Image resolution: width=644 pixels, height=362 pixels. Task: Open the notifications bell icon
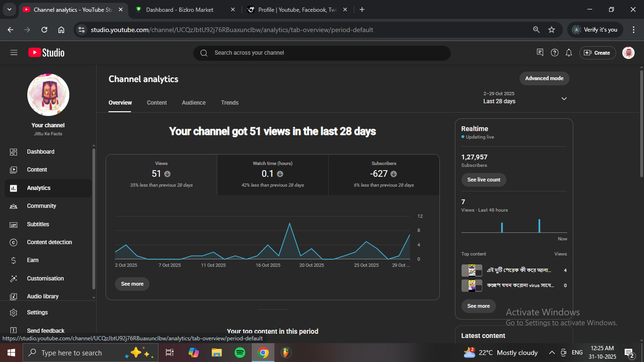tap(569, 53)
